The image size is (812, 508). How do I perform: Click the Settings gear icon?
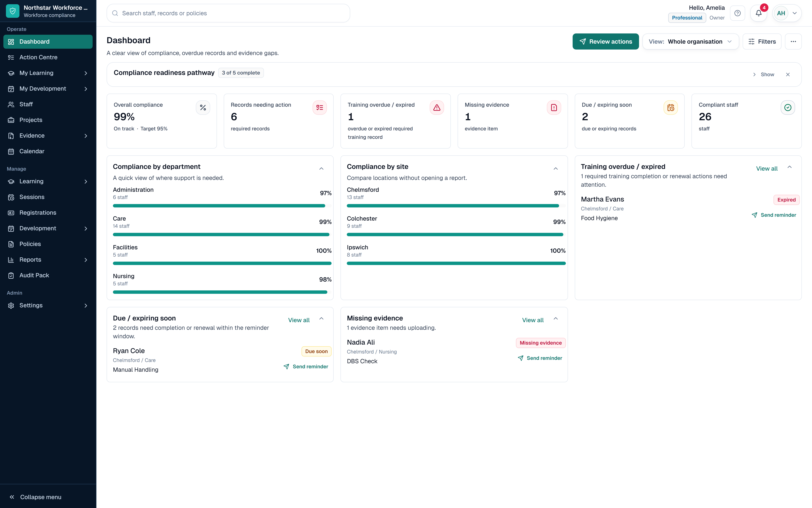click(11, 305)
